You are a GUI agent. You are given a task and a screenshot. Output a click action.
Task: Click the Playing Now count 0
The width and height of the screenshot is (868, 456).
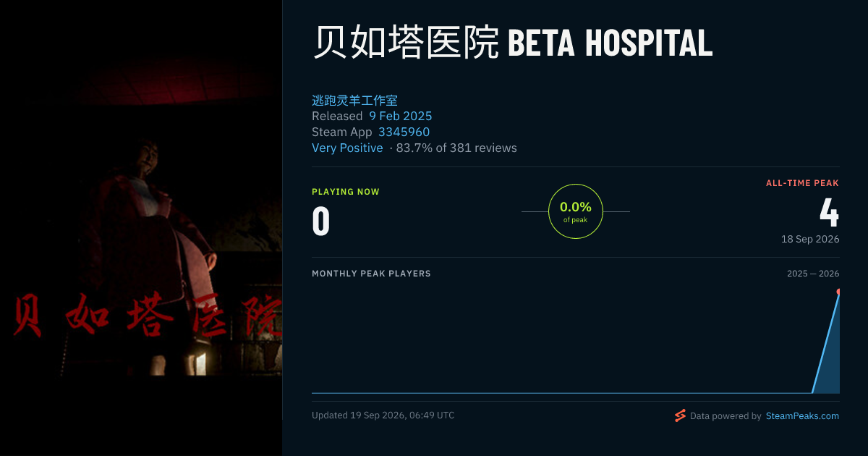point(321,221)
